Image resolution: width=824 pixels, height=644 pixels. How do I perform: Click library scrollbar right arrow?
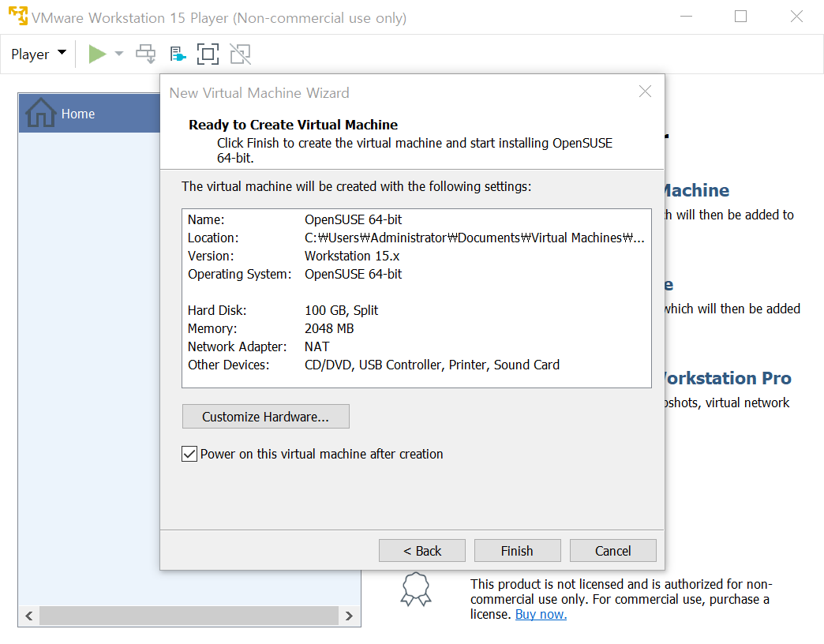click(349, 616)
